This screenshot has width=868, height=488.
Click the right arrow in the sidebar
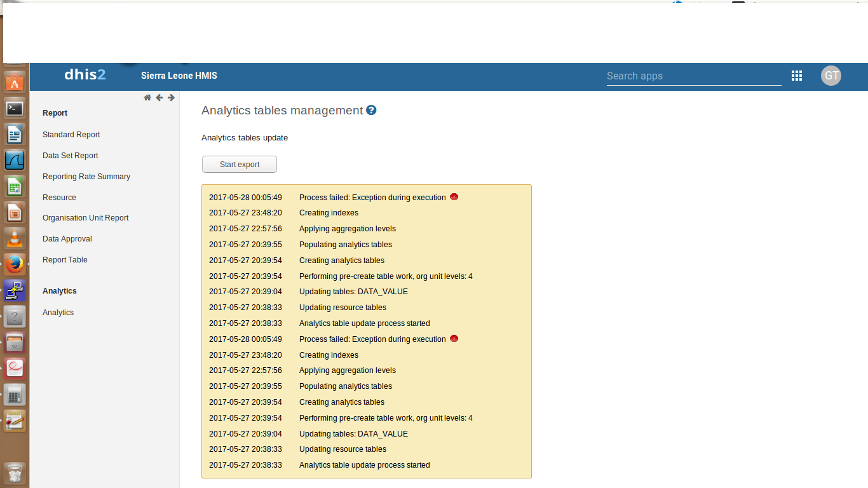pyautogui.click(x=171, y=97)
